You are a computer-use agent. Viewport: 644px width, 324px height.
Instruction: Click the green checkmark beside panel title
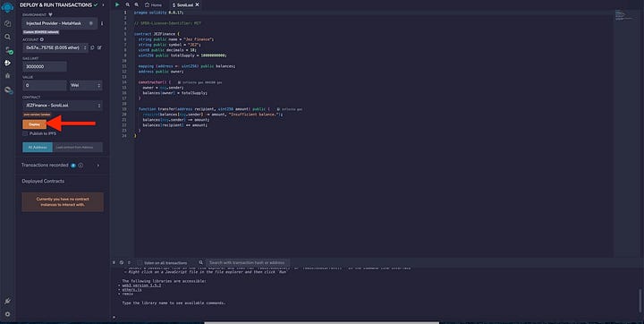coord(96,5)
